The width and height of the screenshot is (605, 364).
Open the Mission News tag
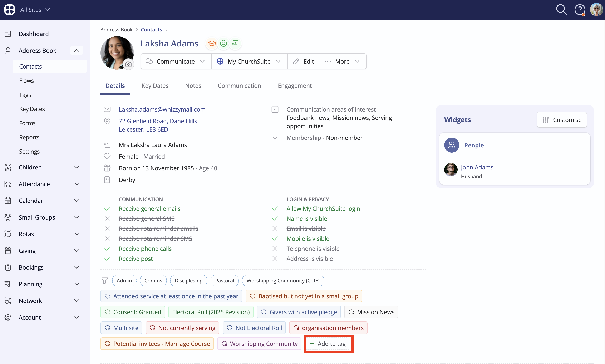371,312
